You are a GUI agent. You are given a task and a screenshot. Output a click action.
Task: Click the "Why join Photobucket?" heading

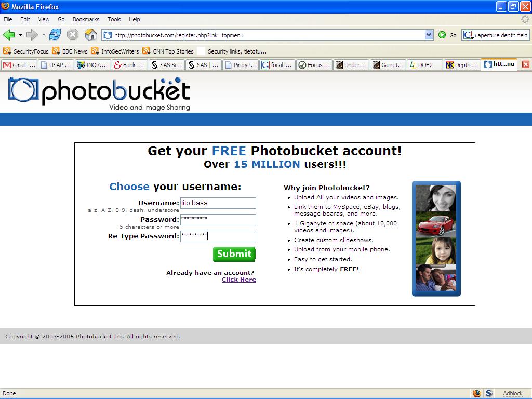[327, 188]
